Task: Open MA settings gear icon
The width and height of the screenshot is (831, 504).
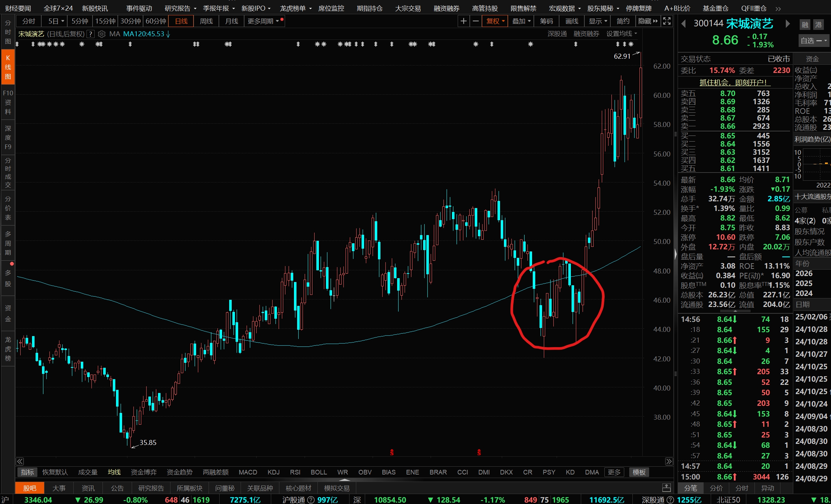Action: point(102,34)
